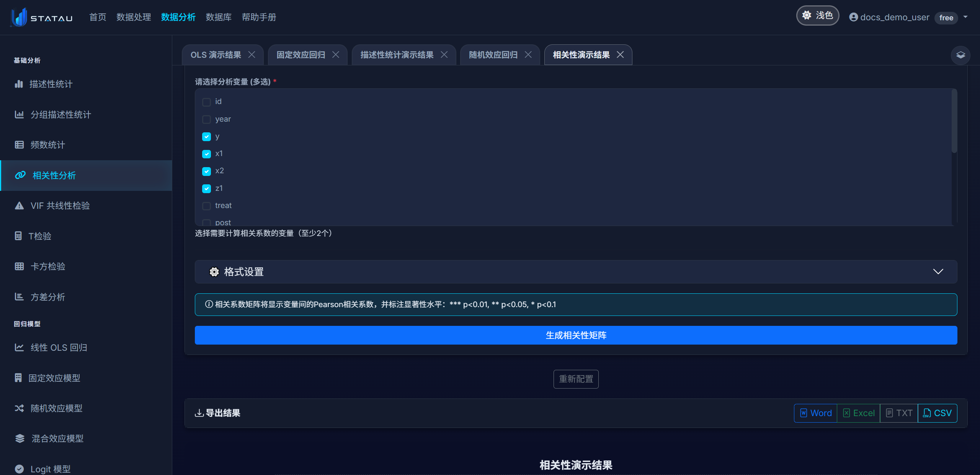Check the treat variable checkbox
The height and width of the screenshot is (475, 980).
206,206
